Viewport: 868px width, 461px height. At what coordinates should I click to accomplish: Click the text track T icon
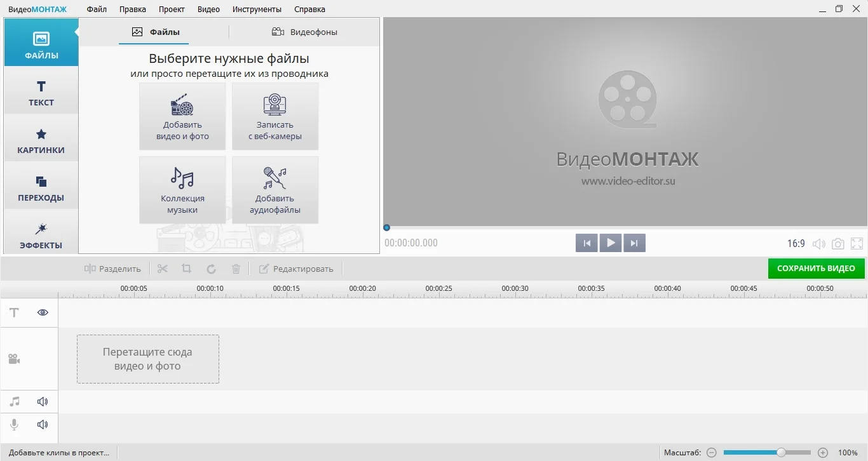[14, 312]
